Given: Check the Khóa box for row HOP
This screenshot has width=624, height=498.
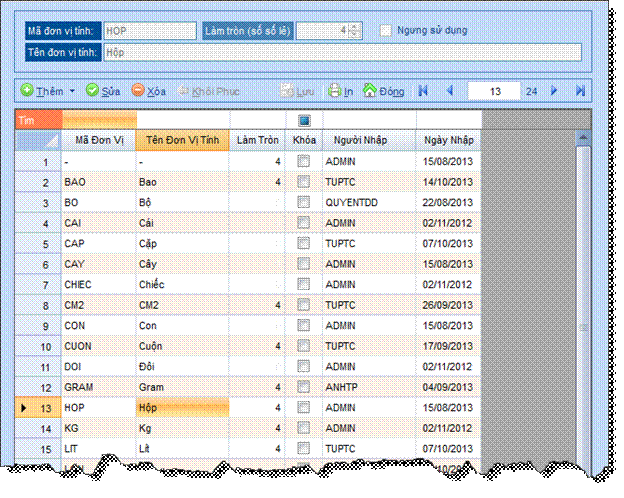Looking at the screenshot, I should click(x=303, y=408).
